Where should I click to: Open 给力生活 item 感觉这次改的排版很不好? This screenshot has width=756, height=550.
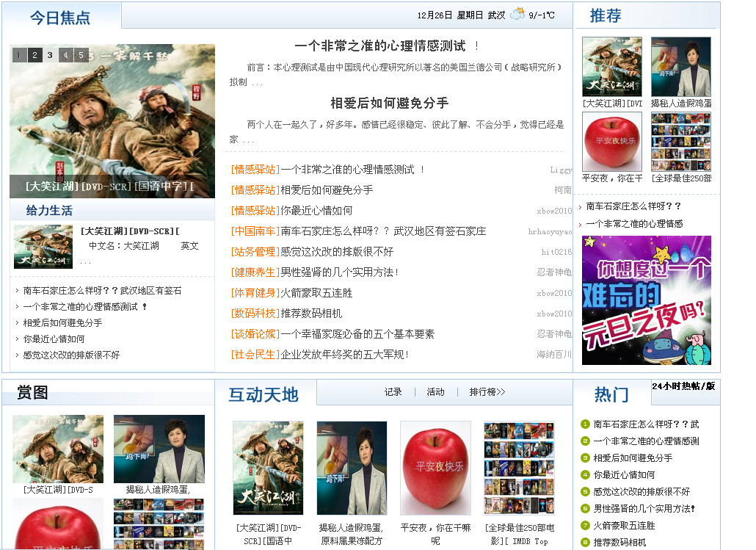[71, 355]
